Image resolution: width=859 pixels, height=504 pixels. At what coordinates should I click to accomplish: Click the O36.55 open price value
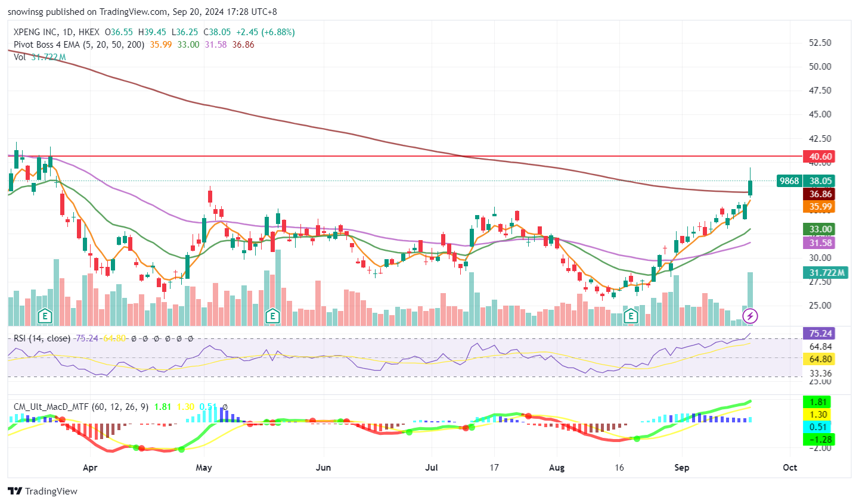[x=119, y=32]
